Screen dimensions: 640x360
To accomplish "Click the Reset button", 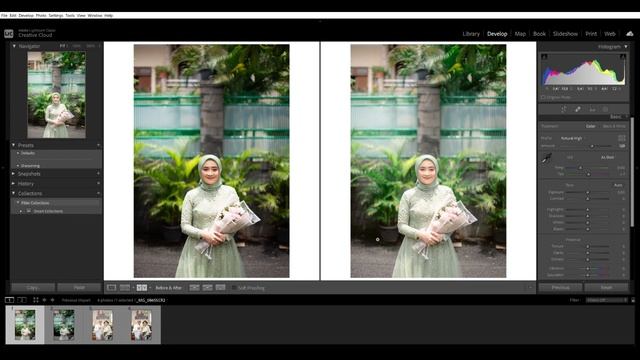I will (606, 287).
